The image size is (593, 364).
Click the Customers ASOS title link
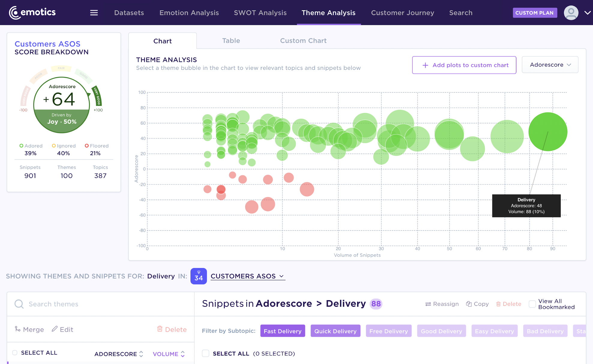[x=47, y=44]
